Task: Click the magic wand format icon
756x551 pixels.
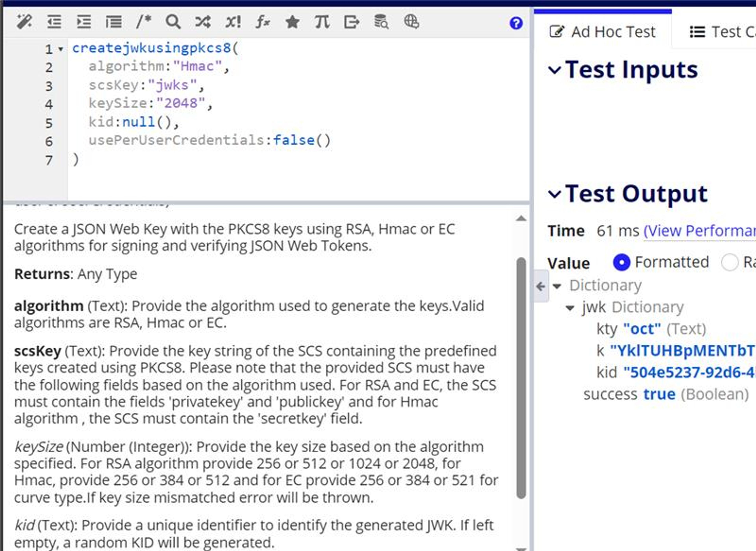Action: click(24, 22)
